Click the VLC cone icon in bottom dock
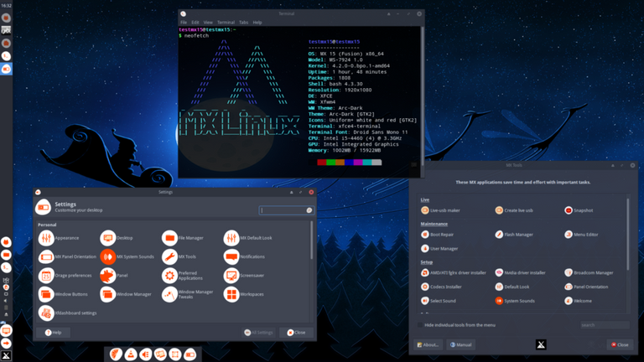 [x=131, y=354]
